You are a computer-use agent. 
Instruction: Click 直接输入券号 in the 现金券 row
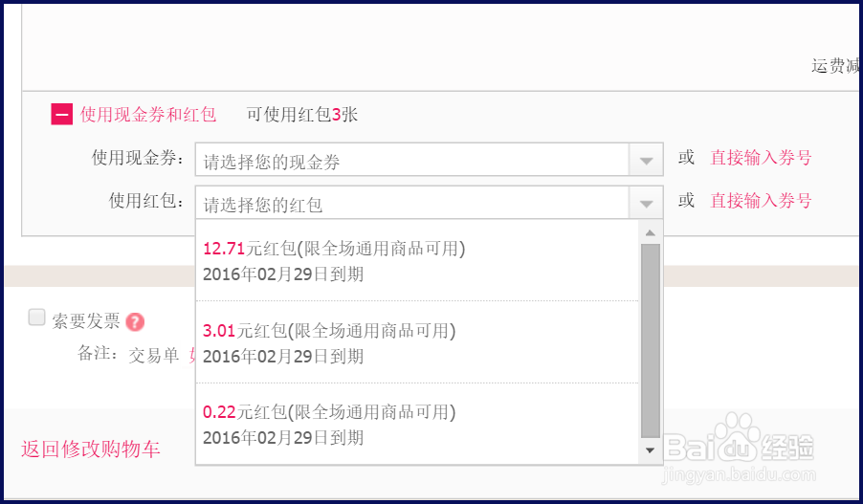(x=761, y=158)
